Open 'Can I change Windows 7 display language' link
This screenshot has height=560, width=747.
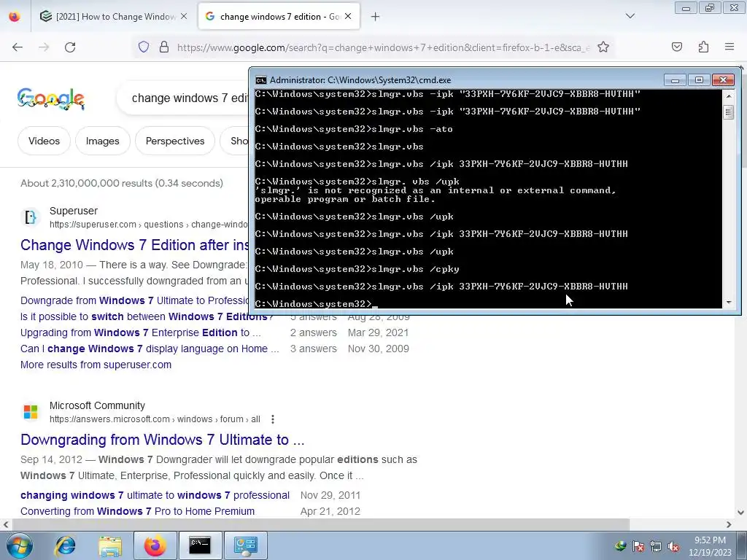pyautogui.click(x=150, y=349)
